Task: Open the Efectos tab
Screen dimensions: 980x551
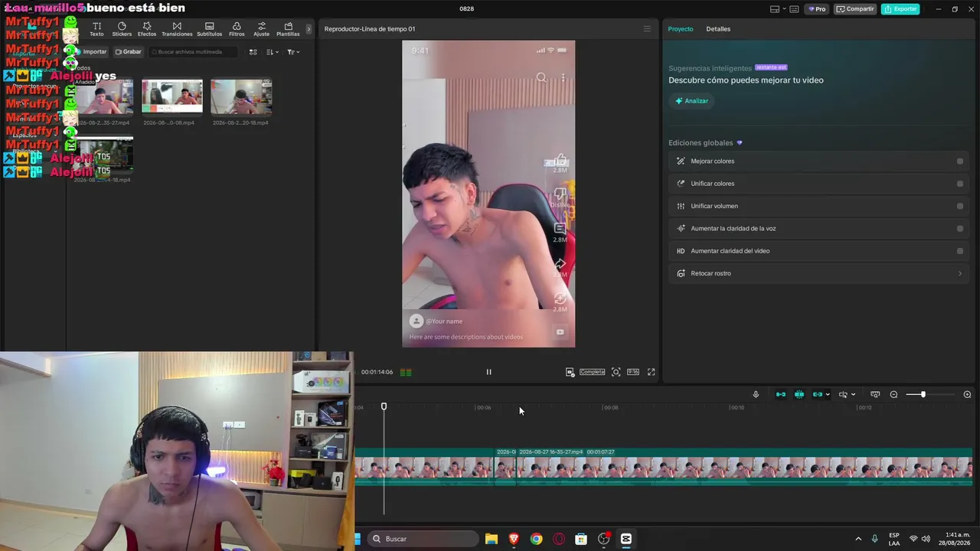Action: point(147,29)
